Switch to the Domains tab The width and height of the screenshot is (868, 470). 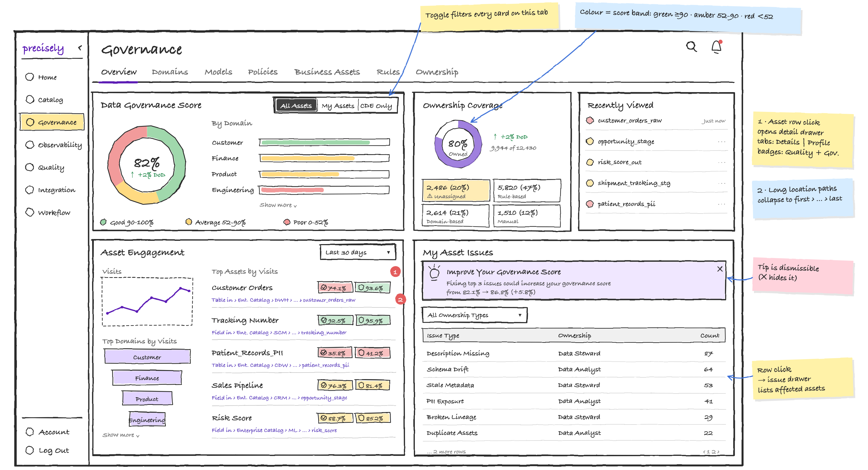(170, 72)
